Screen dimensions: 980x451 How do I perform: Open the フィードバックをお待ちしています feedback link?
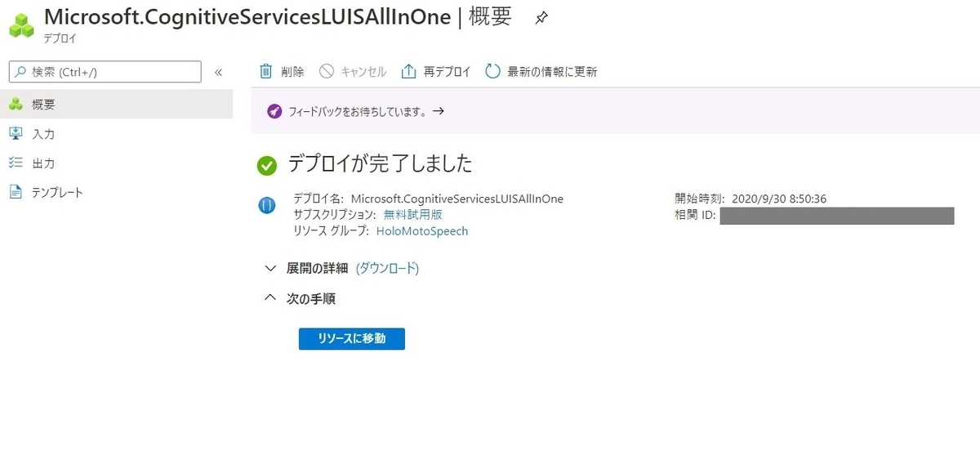tap(366, 111)
